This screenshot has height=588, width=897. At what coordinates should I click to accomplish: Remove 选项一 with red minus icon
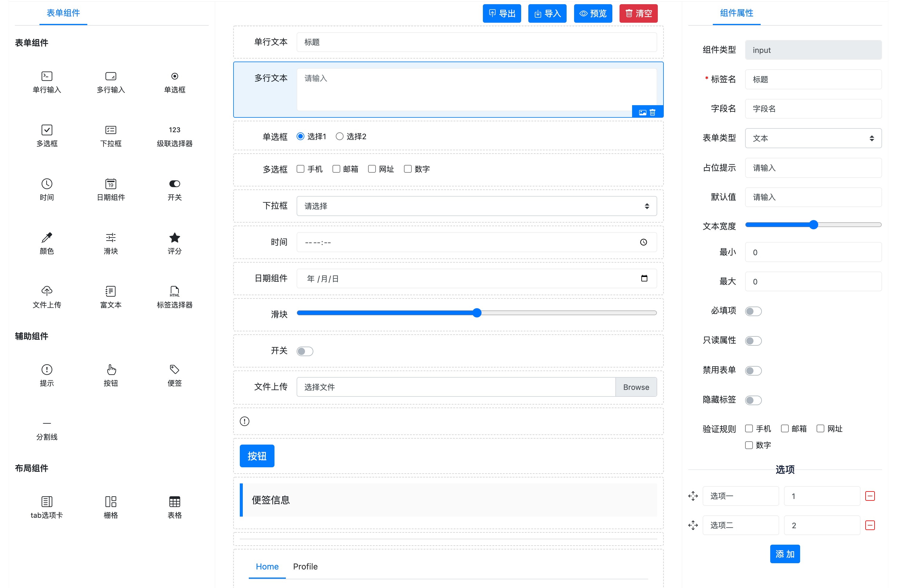pos(870,496)
